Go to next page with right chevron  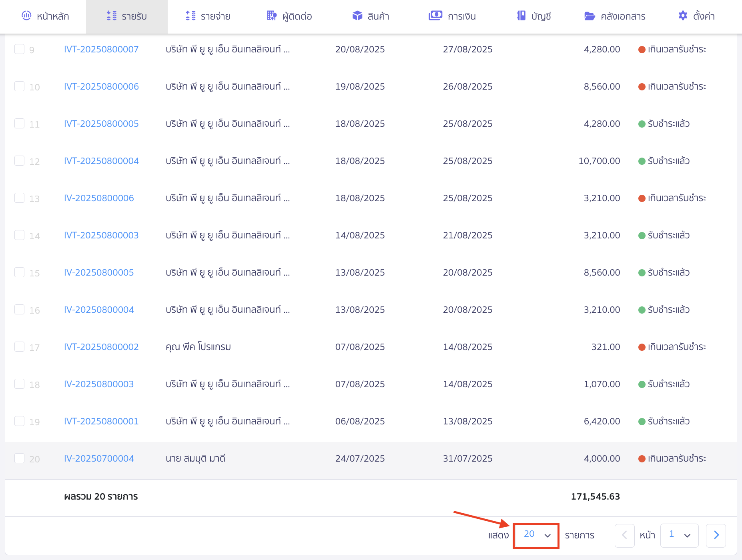(716, 535)
